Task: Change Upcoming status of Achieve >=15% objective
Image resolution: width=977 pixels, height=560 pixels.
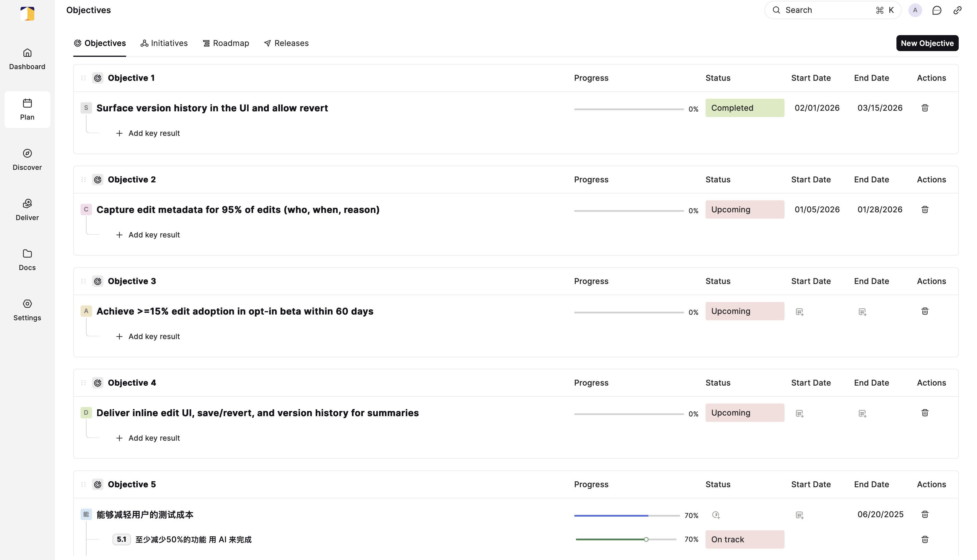Action: pos(744,311)
